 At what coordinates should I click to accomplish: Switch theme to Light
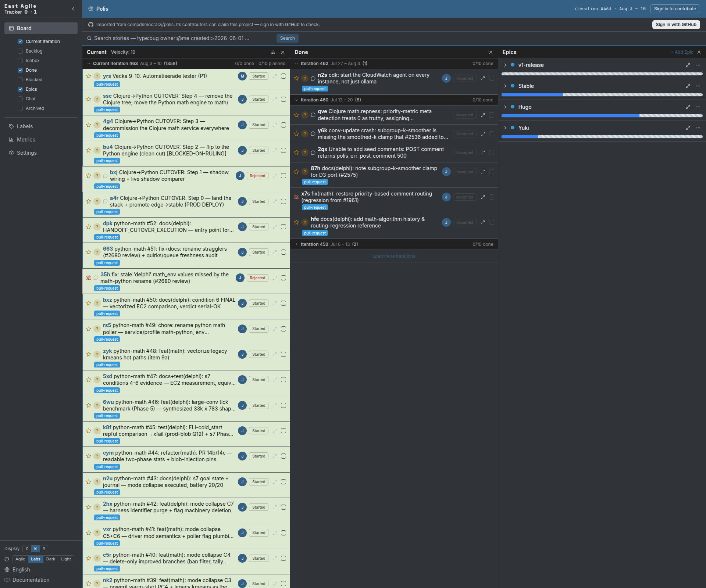[66, 559]
